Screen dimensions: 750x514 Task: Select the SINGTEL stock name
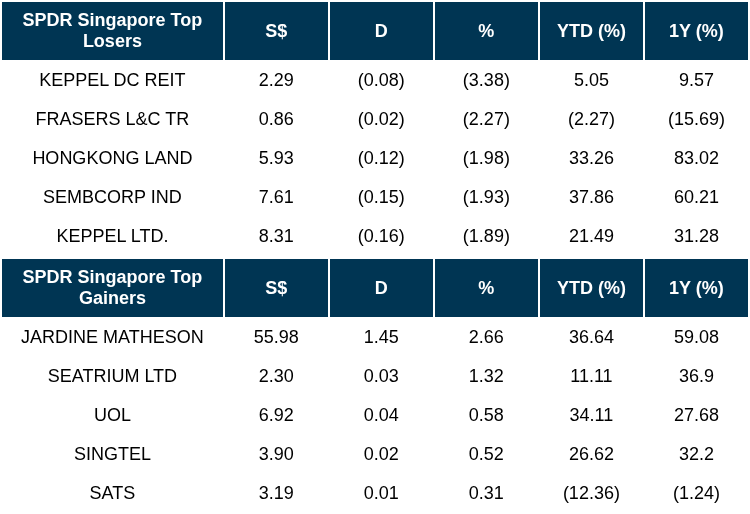click(x=112, y=454)
